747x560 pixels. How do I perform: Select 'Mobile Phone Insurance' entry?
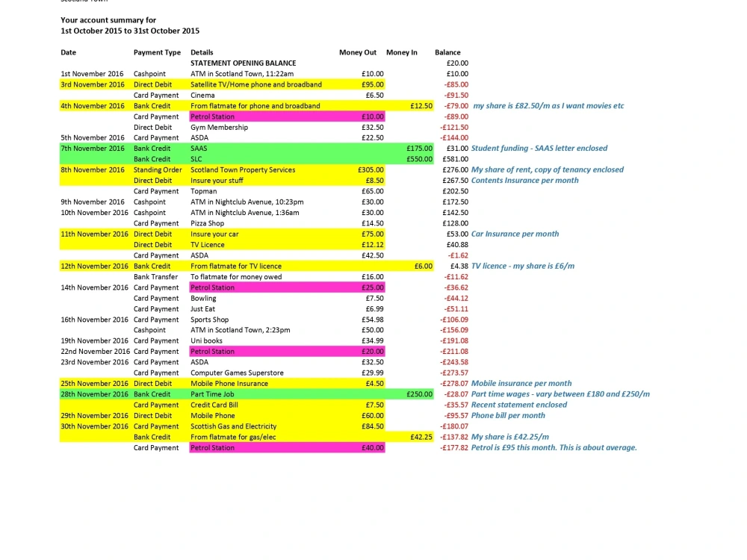click(229, 383)
